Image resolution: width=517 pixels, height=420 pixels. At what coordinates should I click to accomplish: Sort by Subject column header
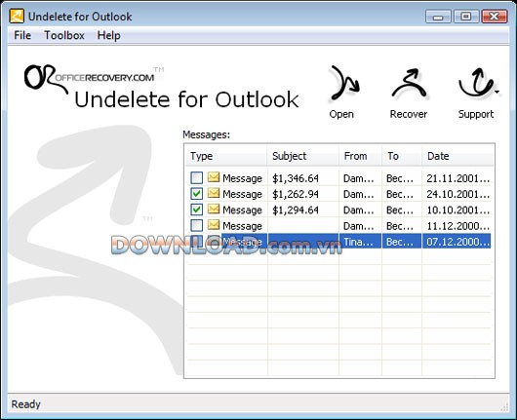point(303,156)
